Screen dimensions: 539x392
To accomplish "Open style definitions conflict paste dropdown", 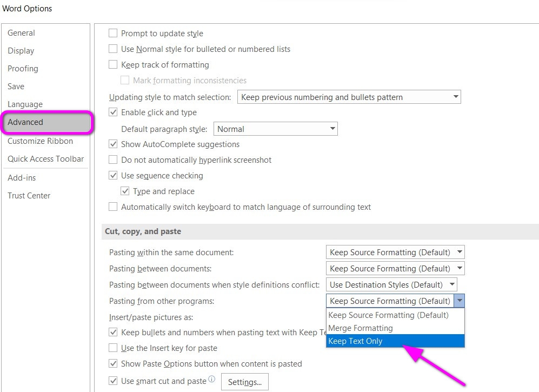I will [392, 285].
